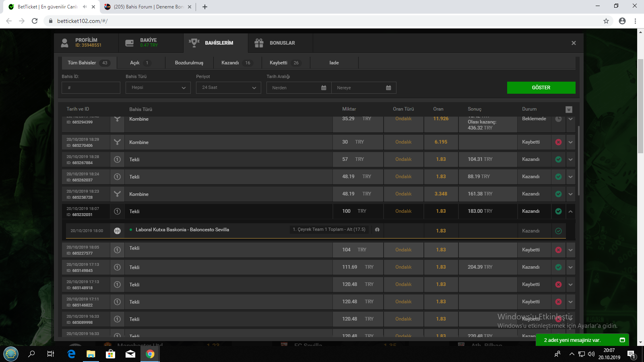
Task: Switch to Bahis Forum browser tab
Action: coord(149,7)
